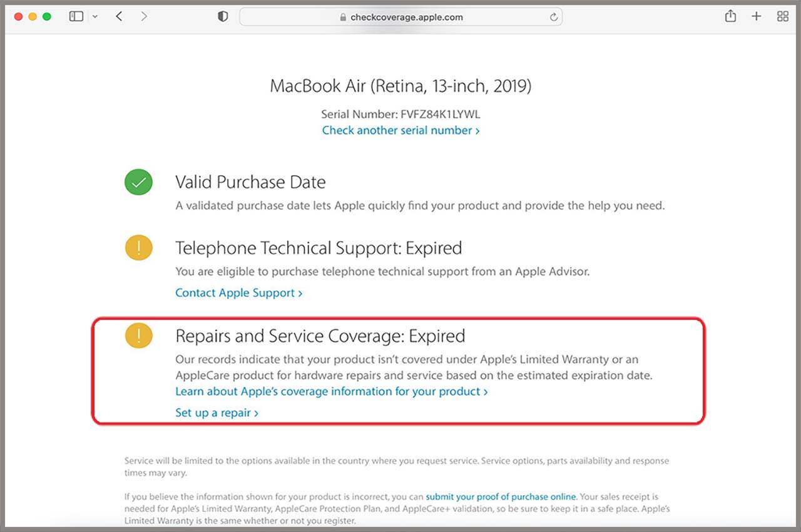Click the yellow Repairs and Service warning icon
The height and width of the screenshot is (532, 801).
[138, 335]
